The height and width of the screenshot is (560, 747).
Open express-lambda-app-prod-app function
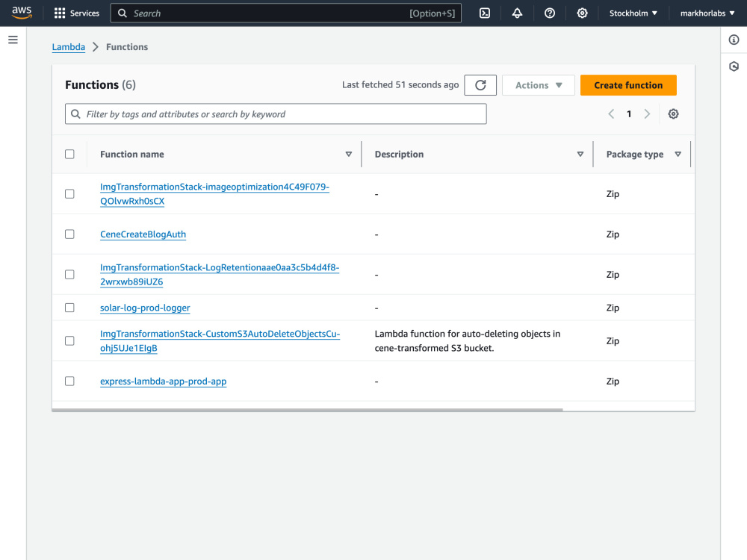point(164,382)
